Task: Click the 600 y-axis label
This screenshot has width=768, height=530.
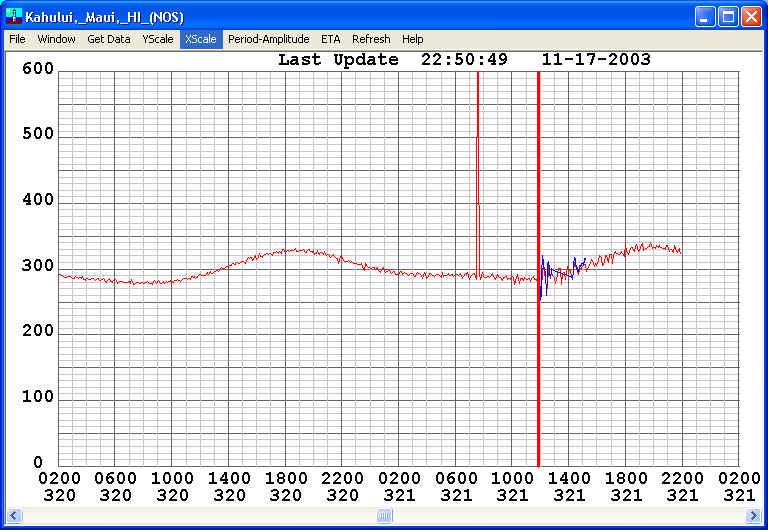Action: 38,69
